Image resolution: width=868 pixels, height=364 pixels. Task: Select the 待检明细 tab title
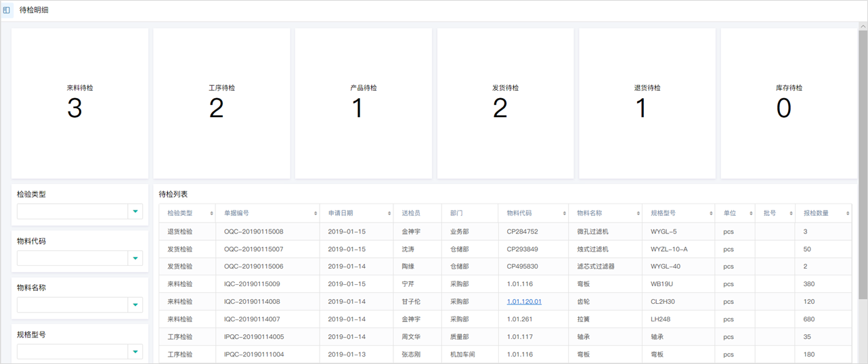click(x=34, y=10)
